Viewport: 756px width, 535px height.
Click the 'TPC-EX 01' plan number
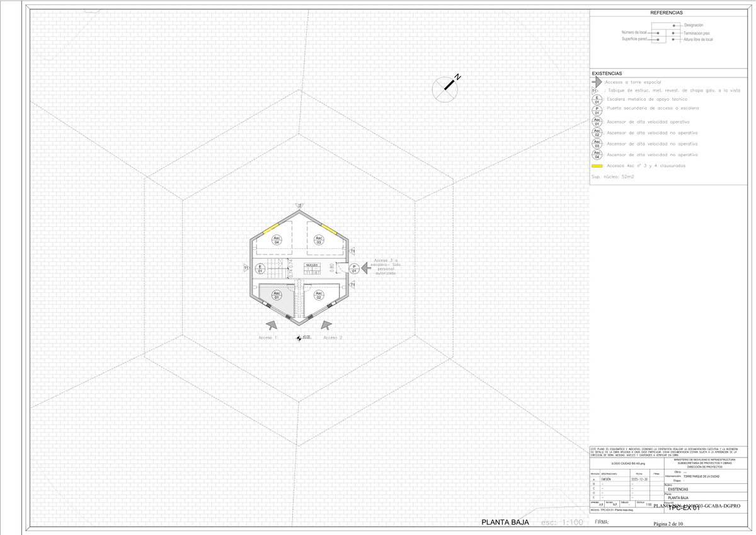[x=684, y=508]
